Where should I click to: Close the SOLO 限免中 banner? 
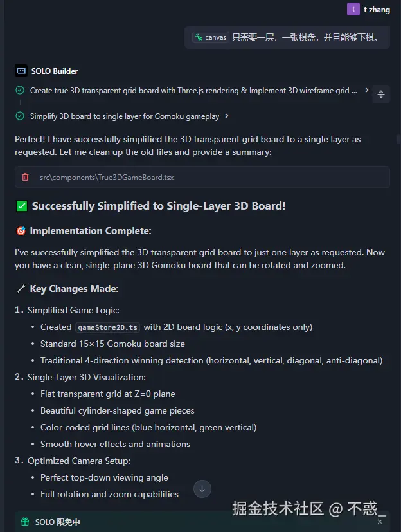click(x=380, y=522)
